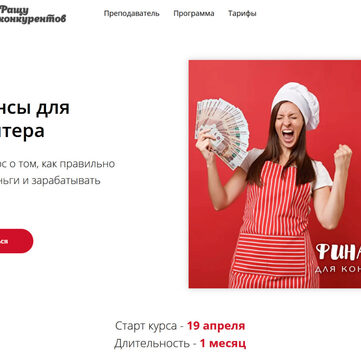Click the red 19 апреля start date
Screen dimensions: 361x361
pyautogui.click(x=216, y=326)
